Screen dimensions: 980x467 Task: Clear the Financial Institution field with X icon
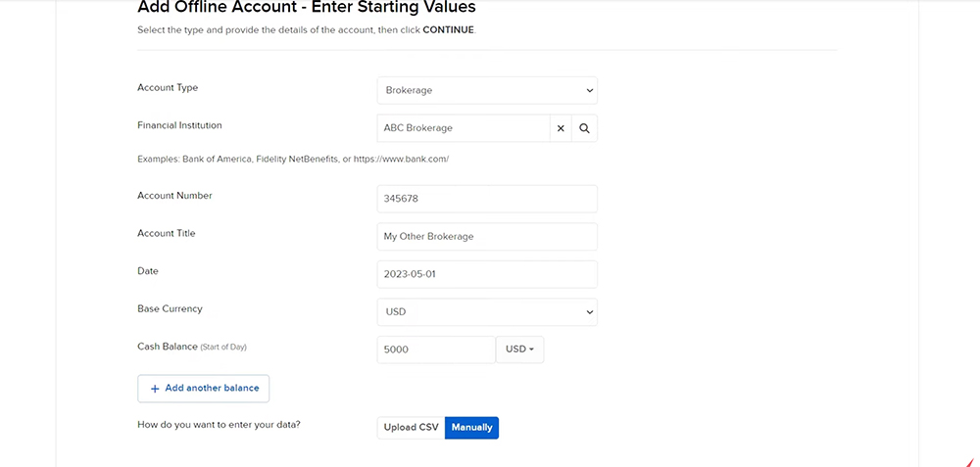pyautogui.click(x=561, y=128)
